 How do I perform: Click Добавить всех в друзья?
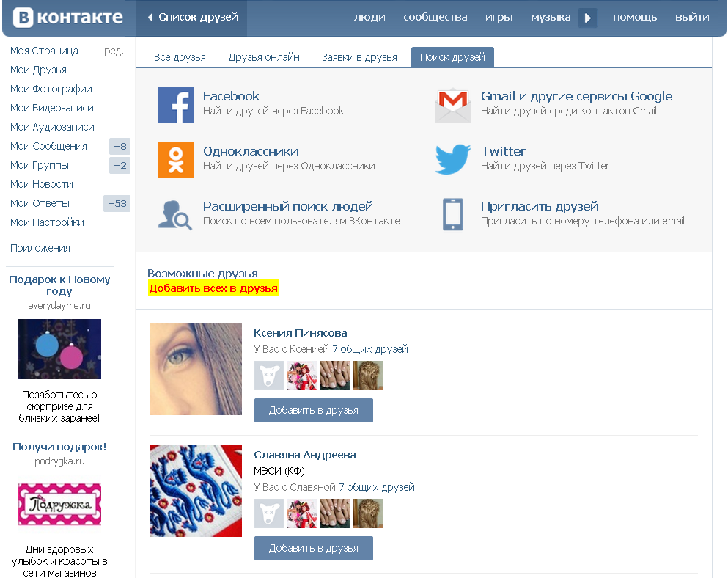click(213, 288)
